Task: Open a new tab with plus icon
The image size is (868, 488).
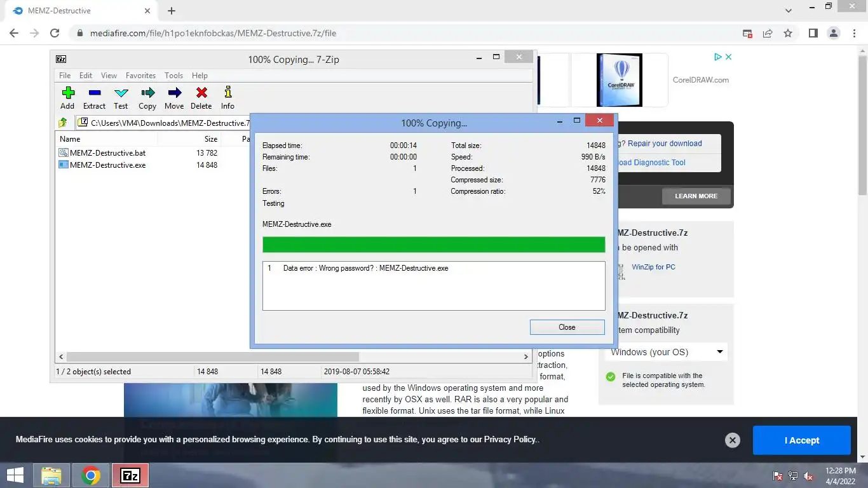Action: pos(172,11)
